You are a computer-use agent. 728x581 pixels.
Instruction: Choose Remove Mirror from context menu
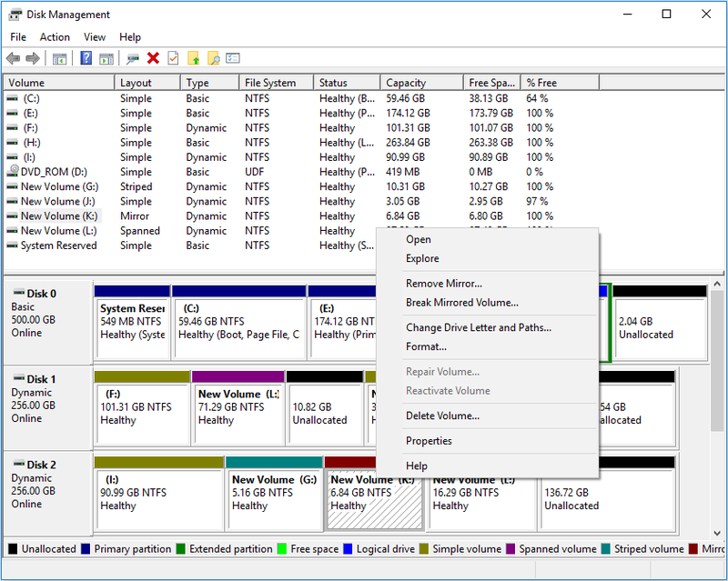pyautogui.click(x=444, y=284)
